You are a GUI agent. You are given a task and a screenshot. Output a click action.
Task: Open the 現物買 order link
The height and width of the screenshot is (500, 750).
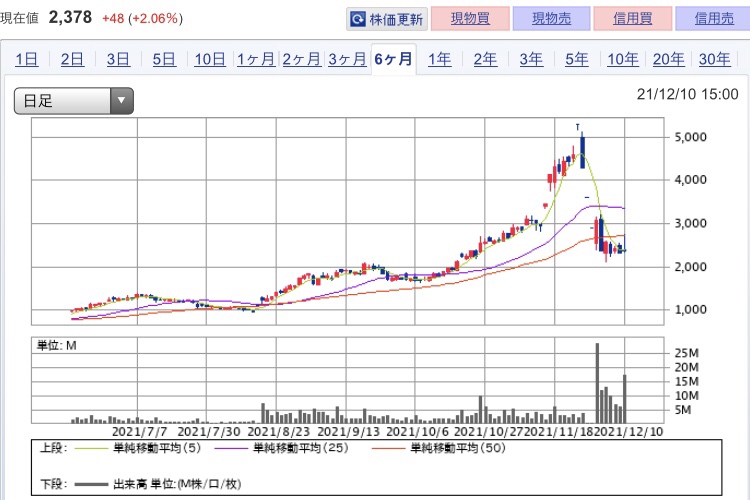click(x=470, y=19)
